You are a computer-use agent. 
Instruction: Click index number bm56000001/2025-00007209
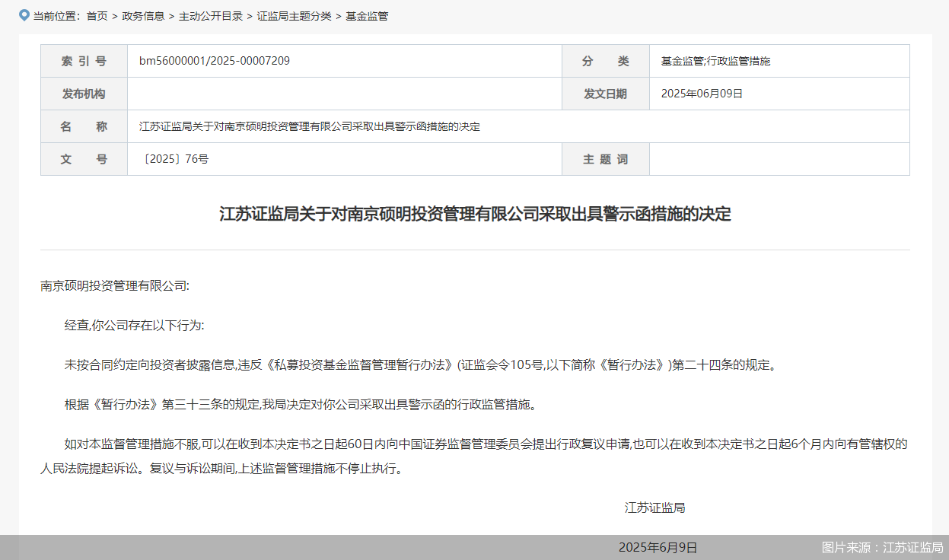[214, 61]
